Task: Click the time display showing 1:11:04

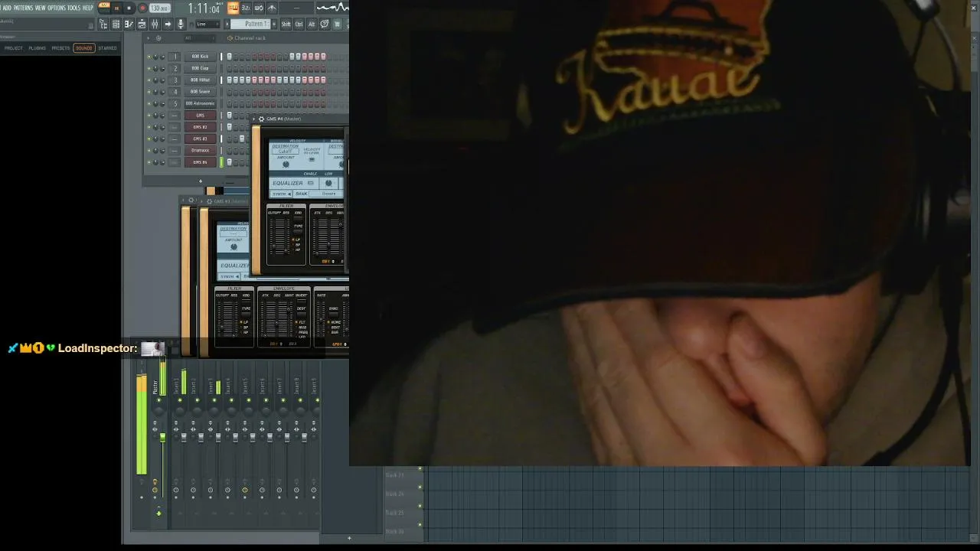Action: tap(204, 8)
